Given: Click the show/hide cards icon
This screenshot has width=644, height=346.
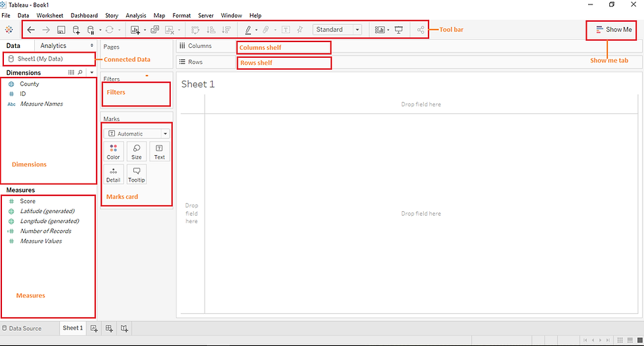Looking at the screenshot, I should click(380, 30).
